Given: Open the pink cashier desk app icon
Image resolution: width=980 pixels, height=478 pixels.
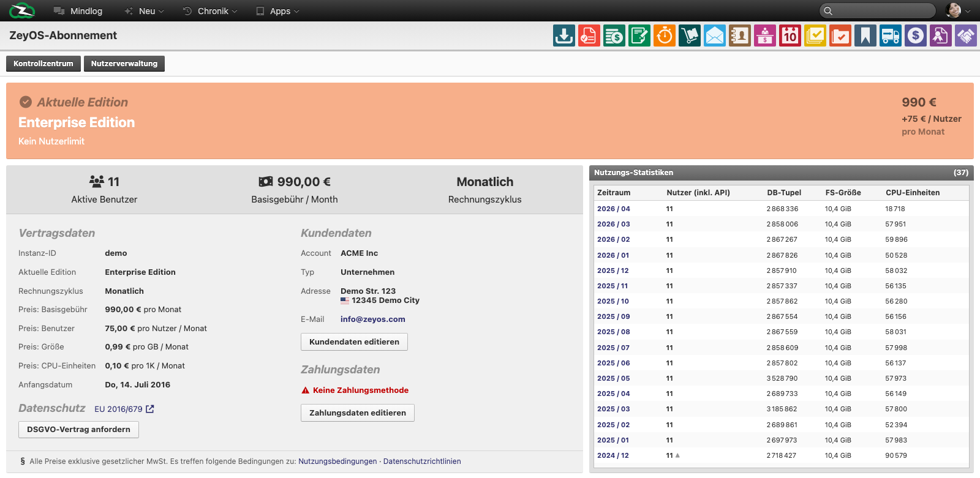Looking at the screenshot, I should coord(764,35).
